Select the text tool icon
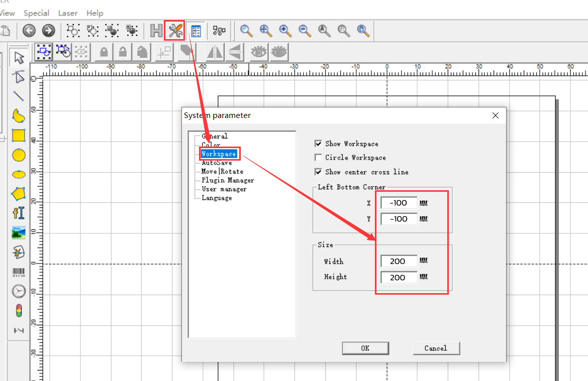Image resolution: width=588 pixels, height=381 pixels. tap(19, 213)
